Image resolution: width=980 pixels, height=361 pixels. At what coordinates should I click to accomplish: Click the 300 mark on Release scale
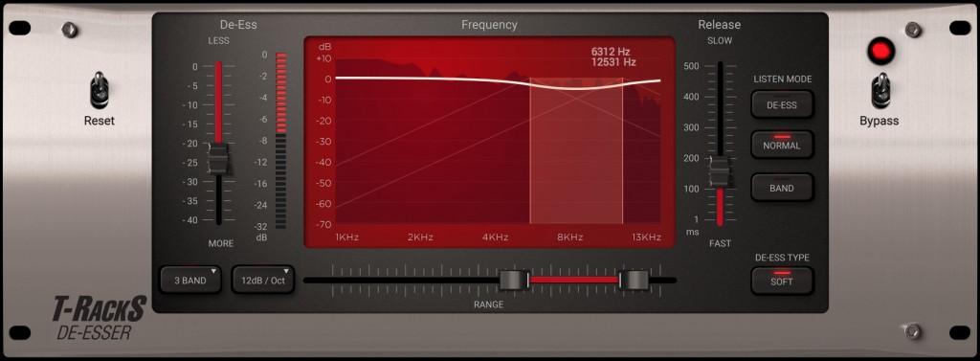click(691, 127)
